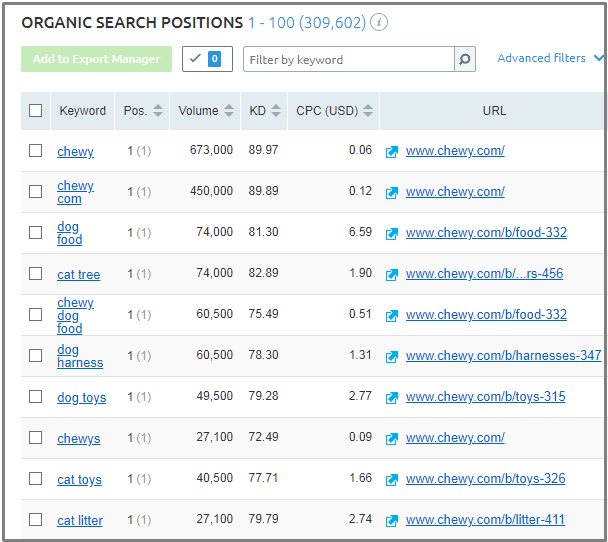Open the chewy dog food keyword link

pyautogui.click(x=75, y=315)
